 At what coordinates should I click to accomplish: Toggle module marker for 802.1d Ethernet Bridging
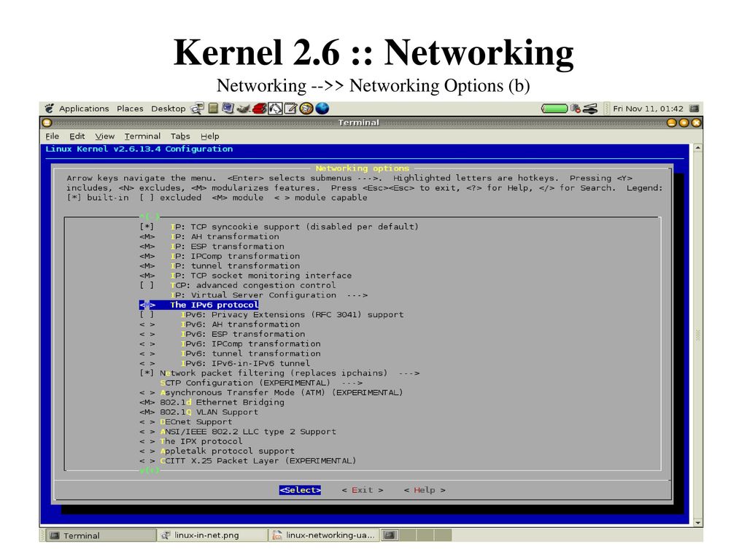tap(147, 402)
